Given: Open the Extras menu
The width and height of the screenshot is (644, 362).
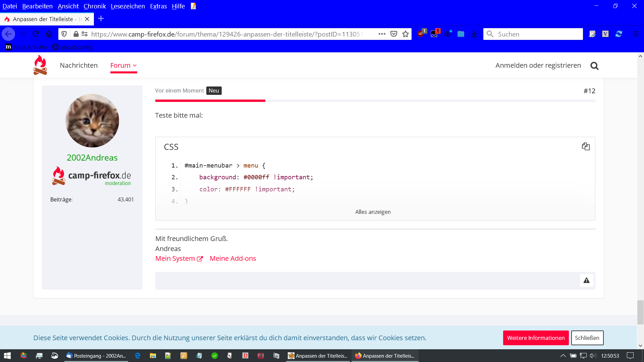Looking at the screenshot, I should (158, 6).
